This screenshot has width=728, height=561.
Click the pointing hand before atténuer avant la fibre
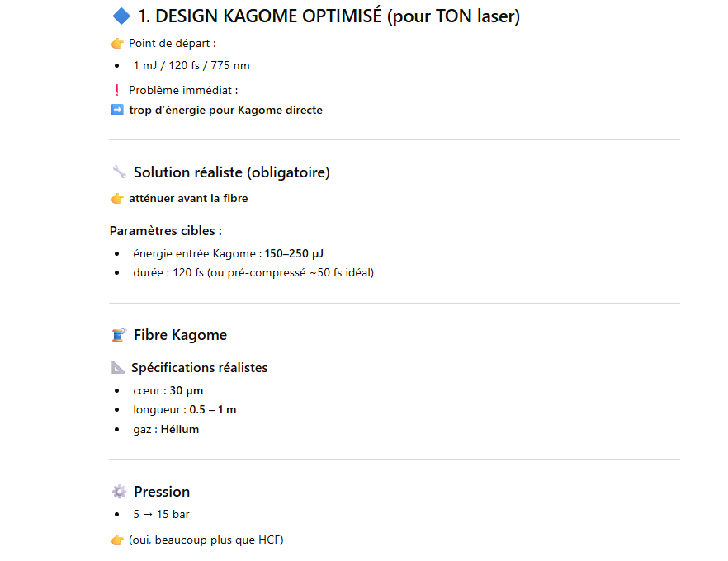tap(117, 199)
